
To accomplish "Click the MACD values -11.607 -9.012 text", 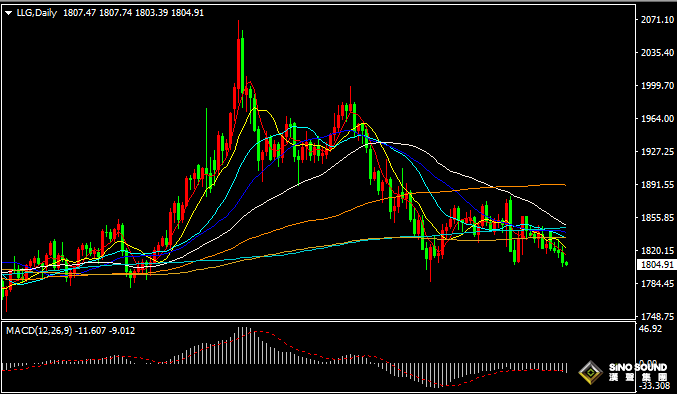I will coord(105,331).
